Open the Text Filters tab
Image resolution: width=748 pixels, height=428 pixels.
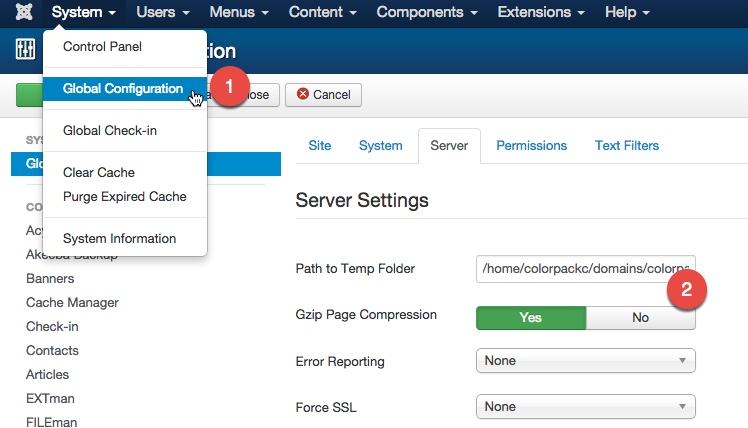tap(627, 146)
